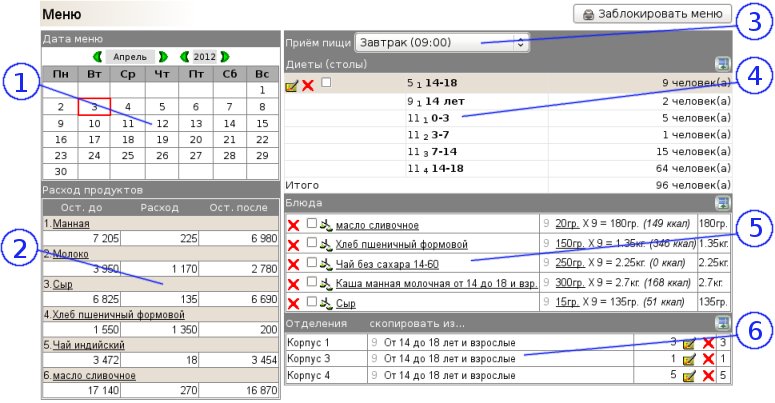Image resolution: width=775 pixels, height=403 pixels.
Task: Click the add icon in Диеты (столы) header
Action: coord(723,64)
